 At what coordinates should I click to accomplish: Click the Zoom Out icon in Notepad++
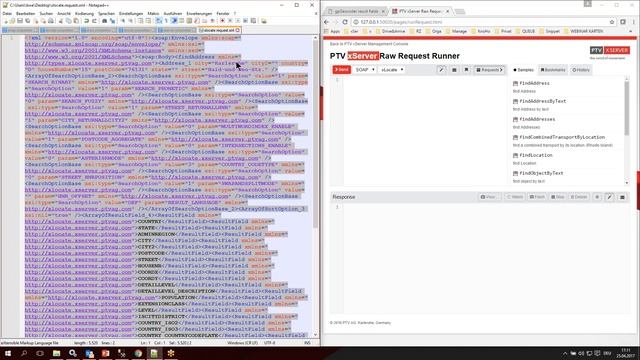point(130,21)
